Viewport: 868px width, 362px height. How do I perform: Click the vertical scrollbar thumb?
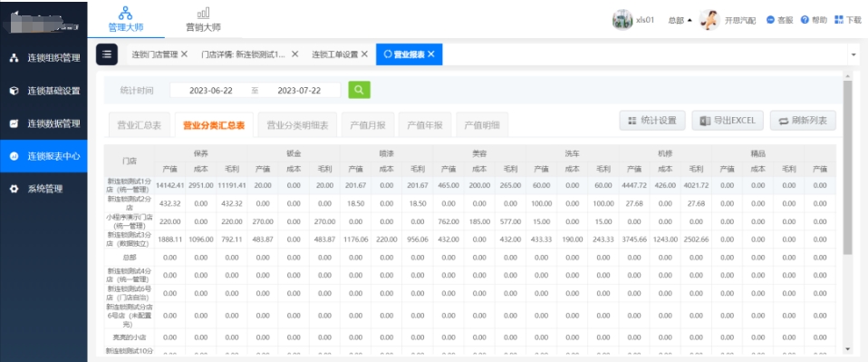847,168
